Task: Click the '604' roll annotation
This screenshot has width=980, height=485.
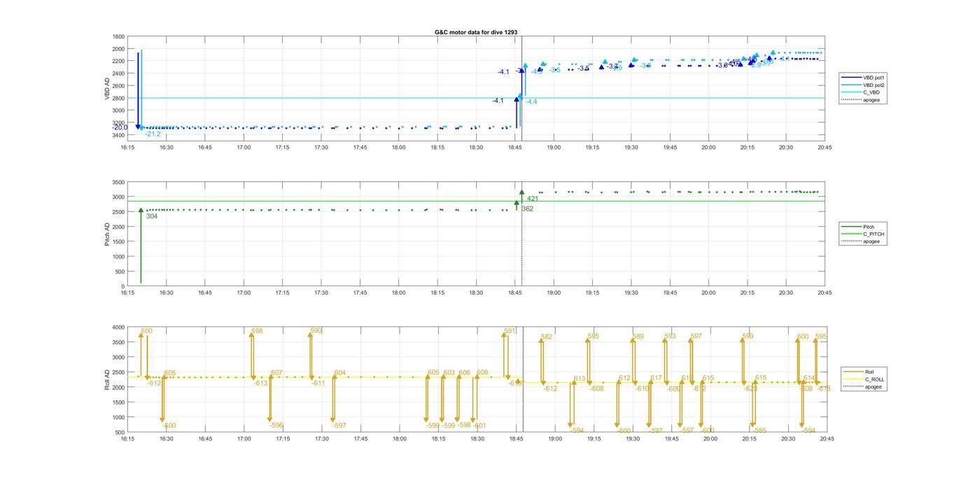Action: 340,373
